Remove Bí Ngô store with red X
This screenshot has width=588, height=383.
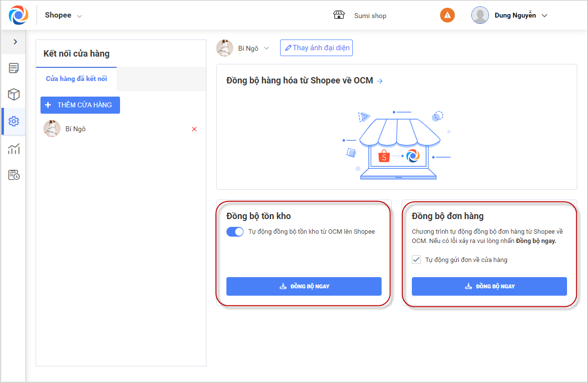click(x=194, y=129)
